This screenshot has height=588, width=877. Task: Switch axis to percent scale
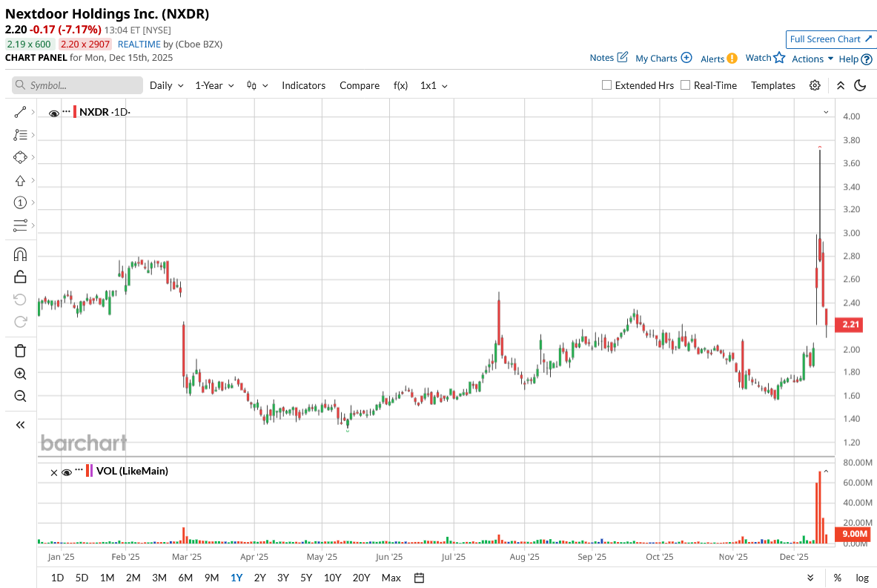(x=837, y=578)
